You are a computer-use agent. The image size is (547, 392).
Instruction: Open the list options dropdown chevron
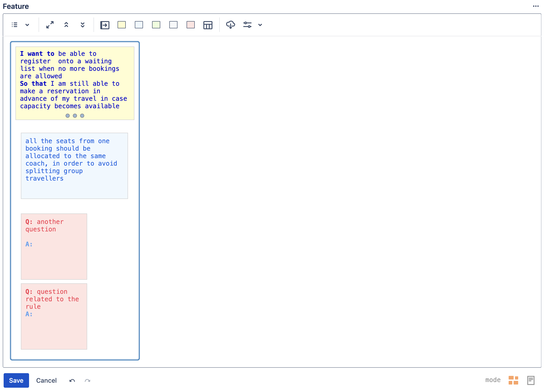(x=27, y=25)
